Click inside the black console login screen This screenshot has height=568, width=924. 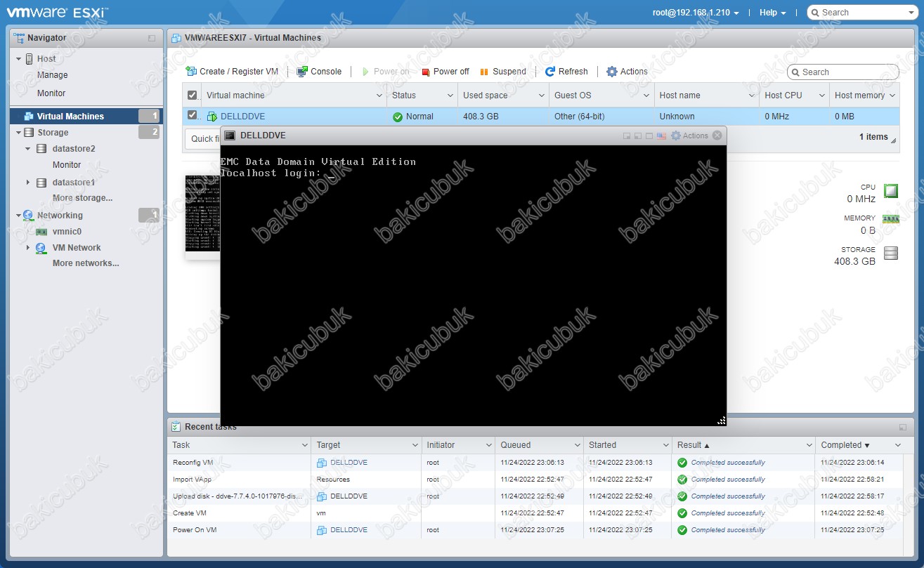[474, 284]
